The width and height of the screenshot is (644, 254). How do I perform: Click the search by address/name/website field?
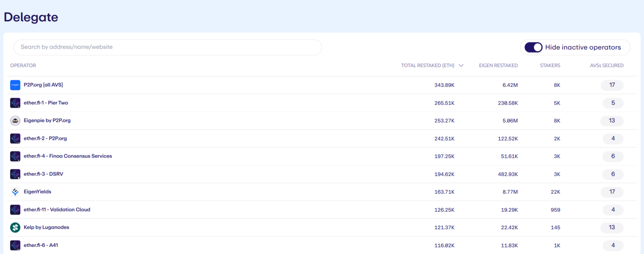pos(168,47)
